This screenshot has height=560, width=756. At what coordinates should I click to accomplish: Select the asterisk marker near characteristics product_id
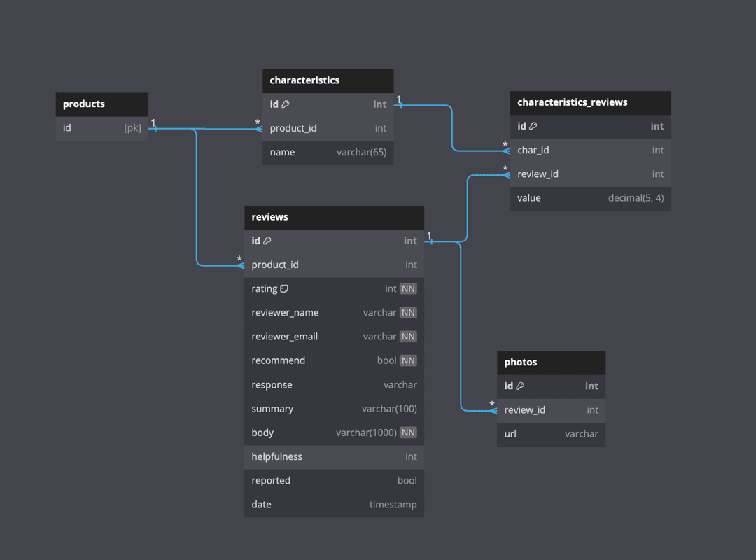point(256,122)
